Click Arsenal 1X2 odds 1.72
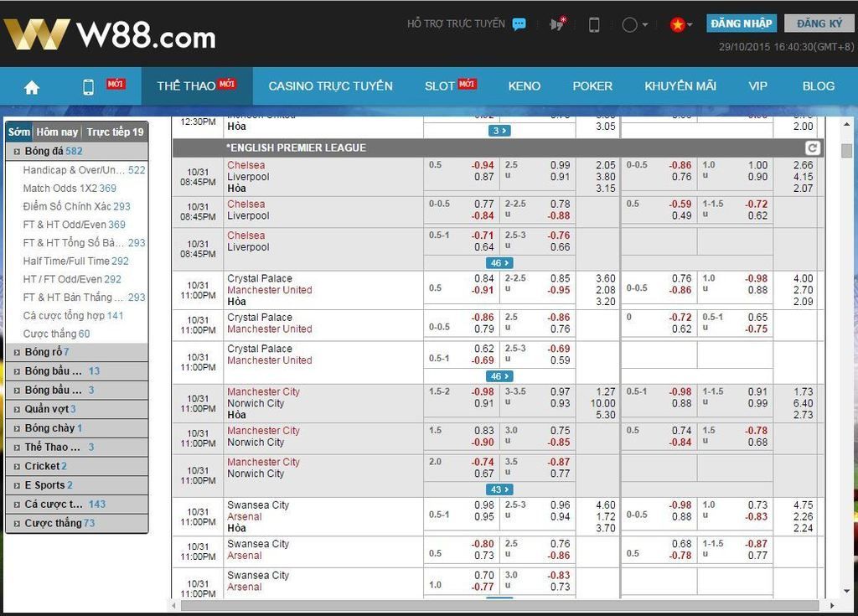Viewport: 858px width, 616px height. coord(606,517)
